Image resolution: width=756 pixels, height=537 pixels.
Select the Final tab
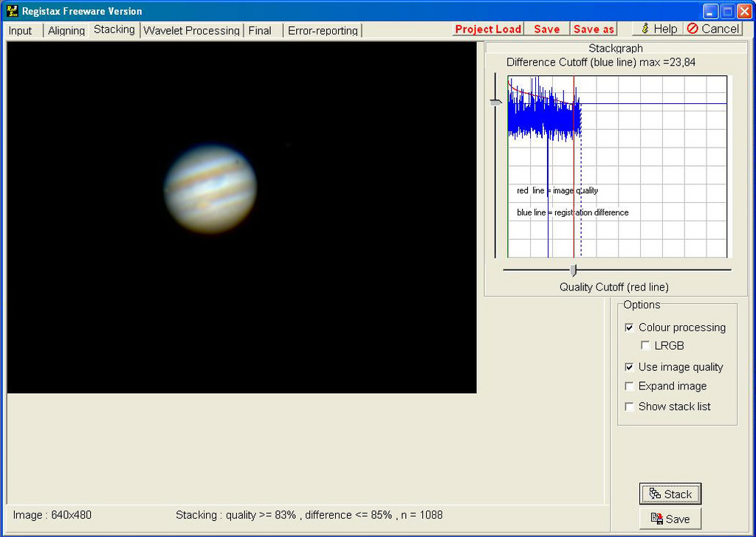(260, 30)
